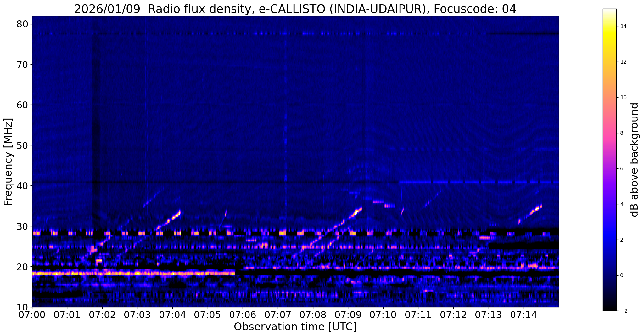Screen dimensions: 644x336
Task: Click the 07:13 time tick label
Action: pos(489,315)
